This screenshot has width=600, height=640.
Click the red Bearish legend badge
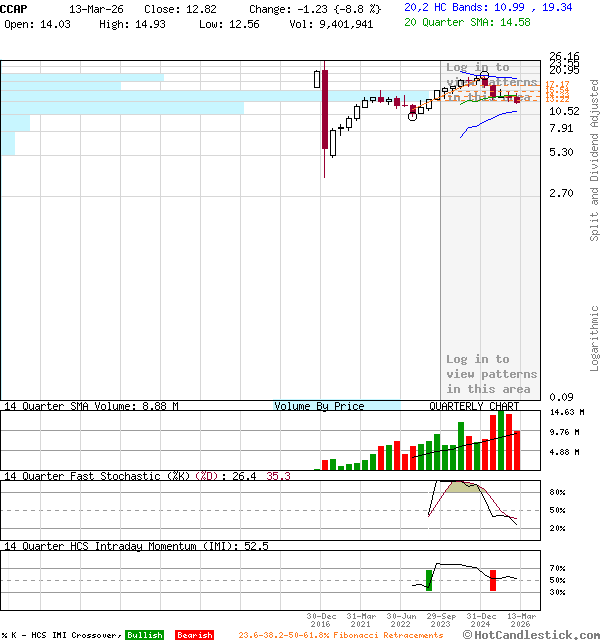point(194,635)
